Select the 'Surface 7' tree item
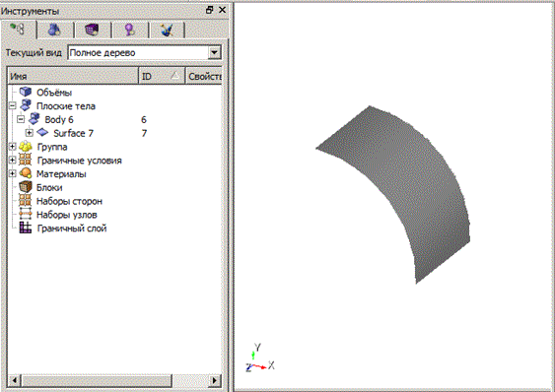Screen dimensions: 555x392 tap(73, 133)
